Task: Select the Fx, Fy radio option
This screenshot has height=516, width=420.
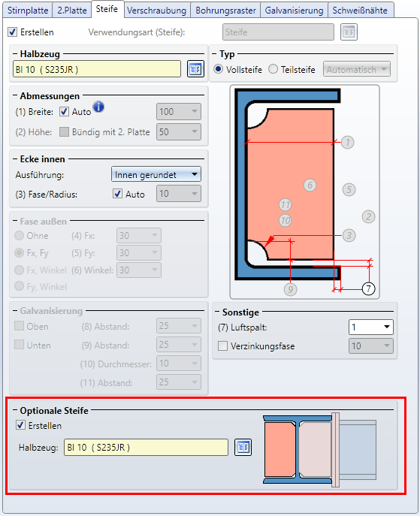Action: (19, 252)
